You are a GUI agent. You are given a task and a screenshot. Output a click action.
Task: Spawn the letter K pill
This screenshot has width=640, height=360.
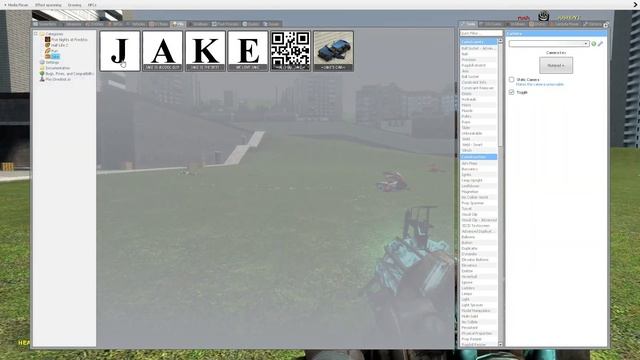click(205, 51)
